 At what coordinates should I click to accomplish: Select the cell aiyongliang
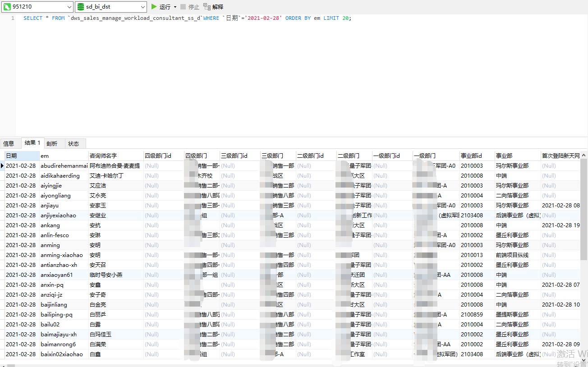tap(64, 196)
